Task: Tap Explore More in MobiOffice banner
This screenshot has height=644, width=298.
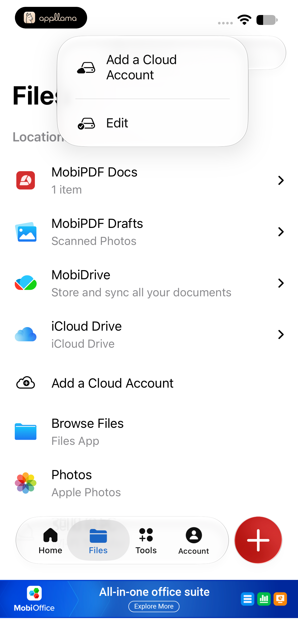Action: click(x=154, y=606)
